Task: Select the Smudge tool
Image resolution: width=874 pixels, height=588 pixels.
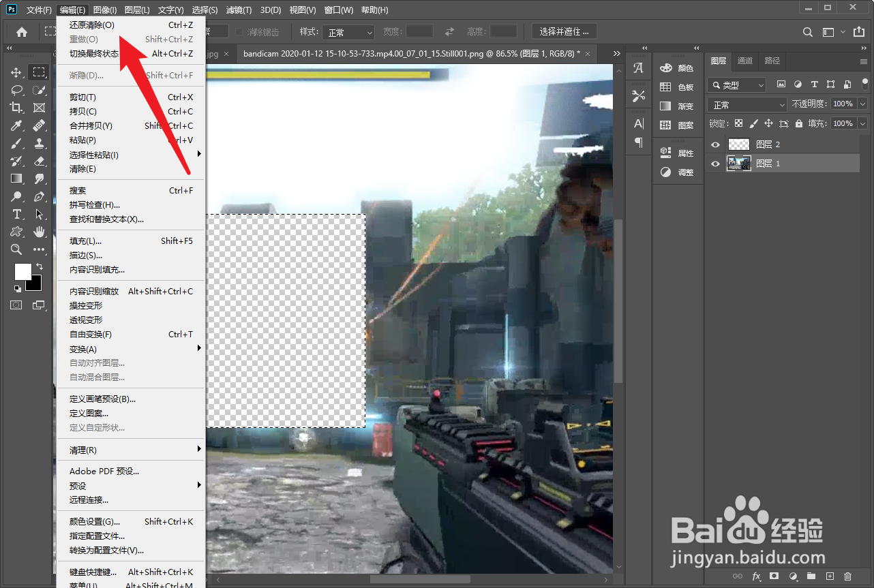Action: point(39,179)
